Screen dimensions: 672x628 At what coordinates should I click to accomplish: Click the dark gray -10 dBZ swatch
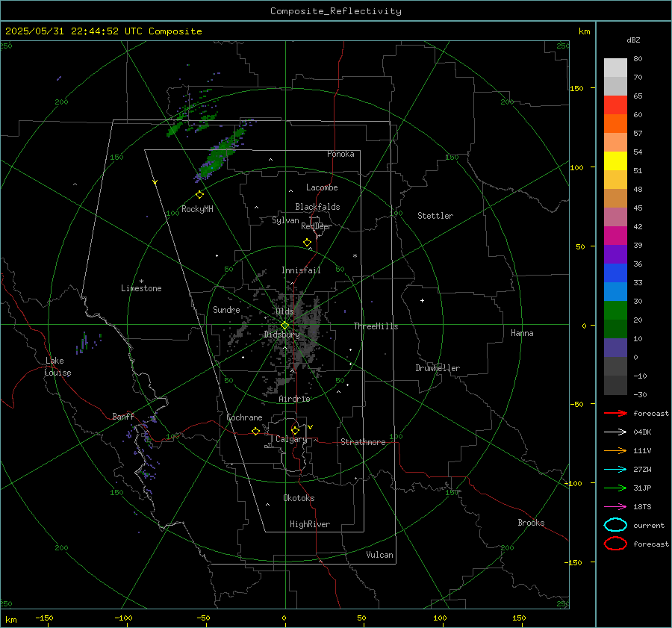(x=615, y=385)
